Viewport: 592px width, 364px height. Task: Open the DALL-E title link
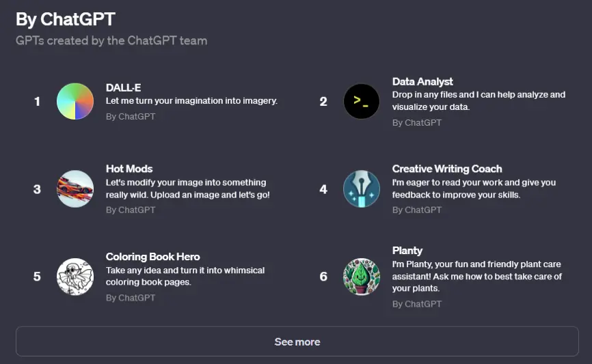point(124,87)
